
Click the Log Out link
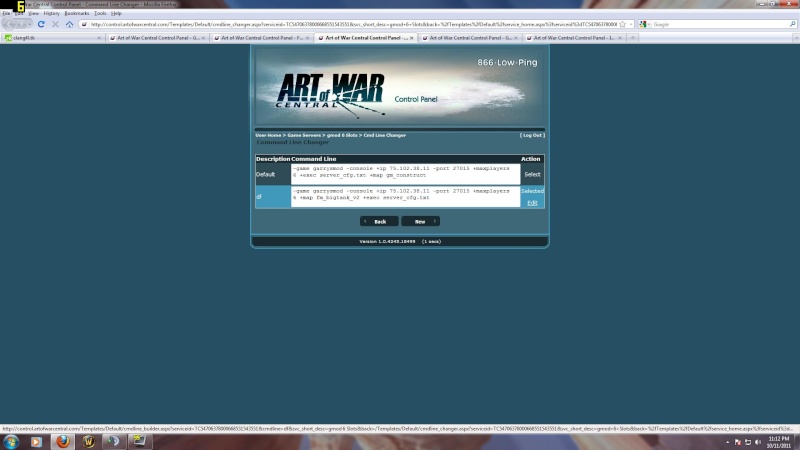click(x=532, y=135)
